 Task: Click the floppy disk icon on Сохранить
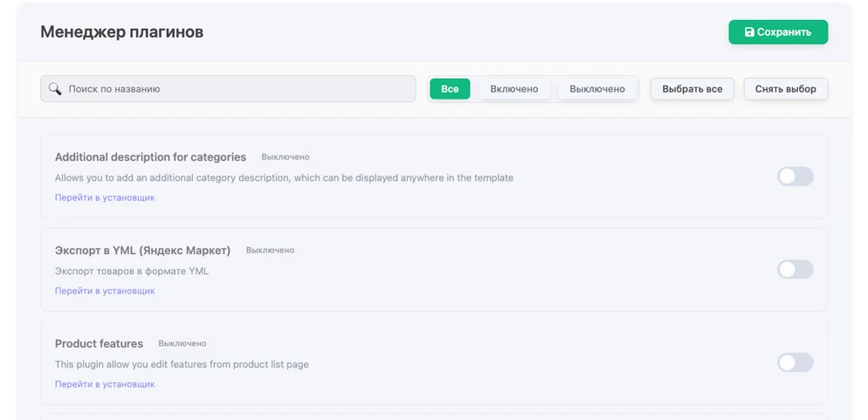click(x=749, y=32)
